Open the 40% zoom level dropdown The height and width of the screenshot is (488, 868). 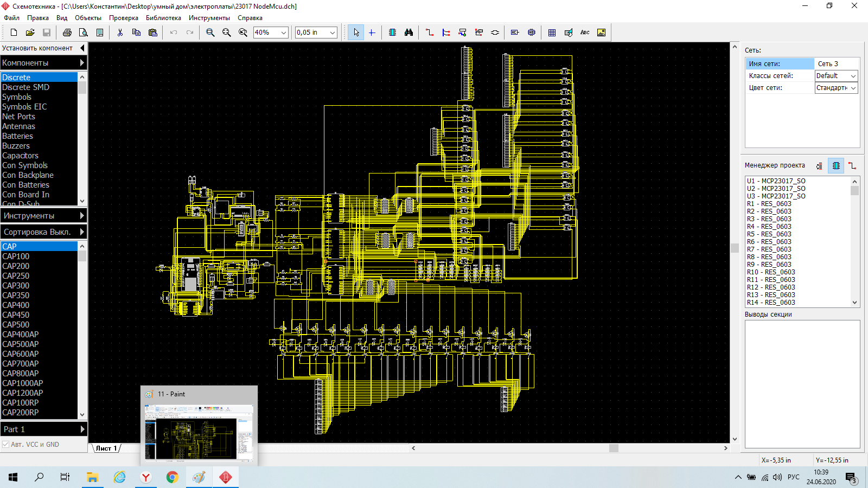[283, 33]
